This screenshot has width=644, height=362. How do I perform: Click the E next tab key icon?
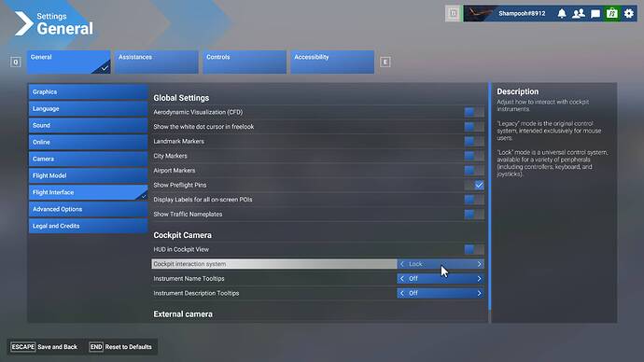(x=385, y=62)
